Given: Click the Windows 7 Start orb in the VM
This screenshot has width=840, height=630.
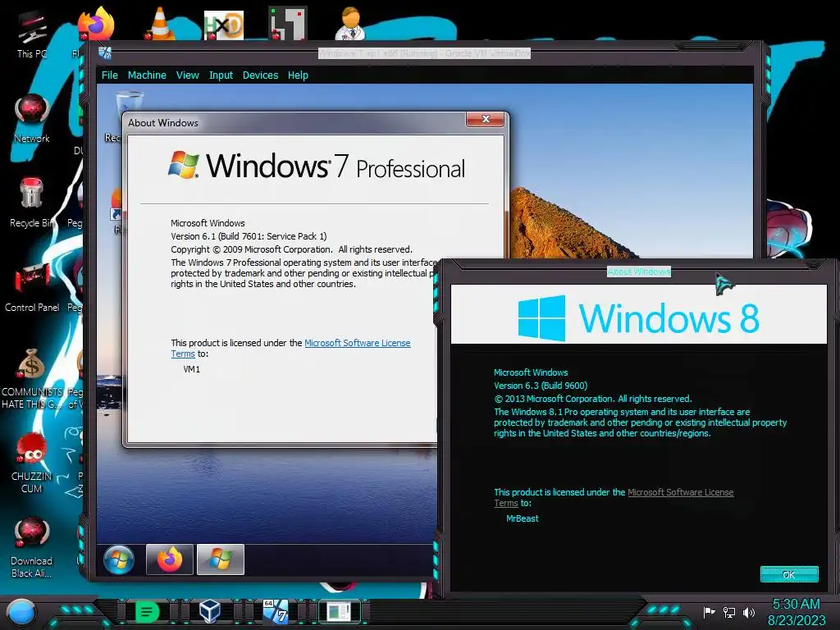Looking at the screenshot, I should 119,559.
